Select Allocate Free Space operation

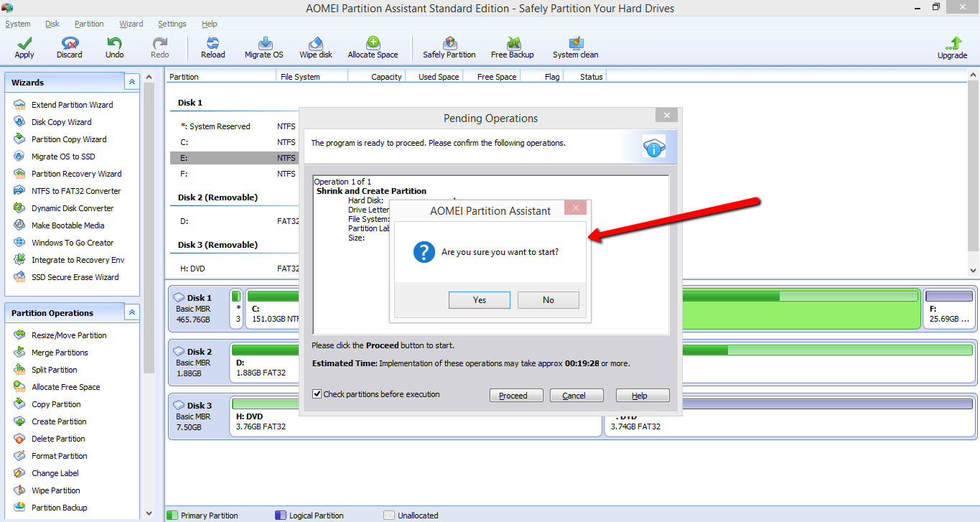click(65, 387)
